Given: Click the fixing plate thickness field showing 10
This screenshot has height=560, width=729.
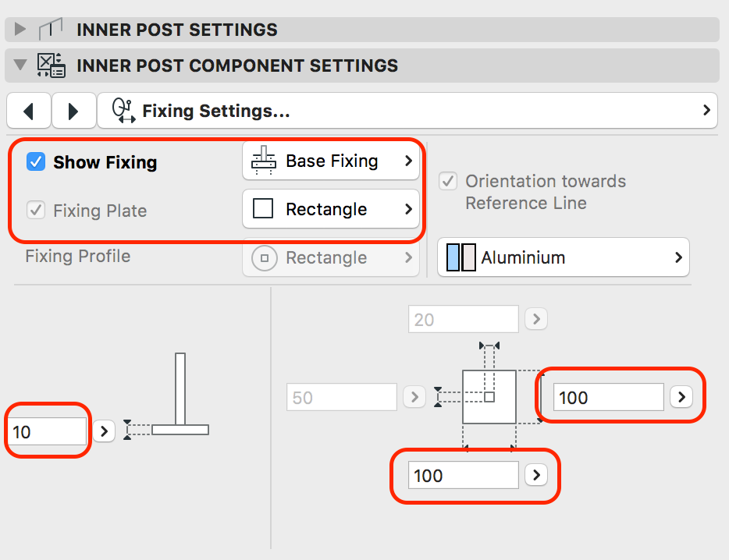Looking at the screenshot, I should pos(48,431).
